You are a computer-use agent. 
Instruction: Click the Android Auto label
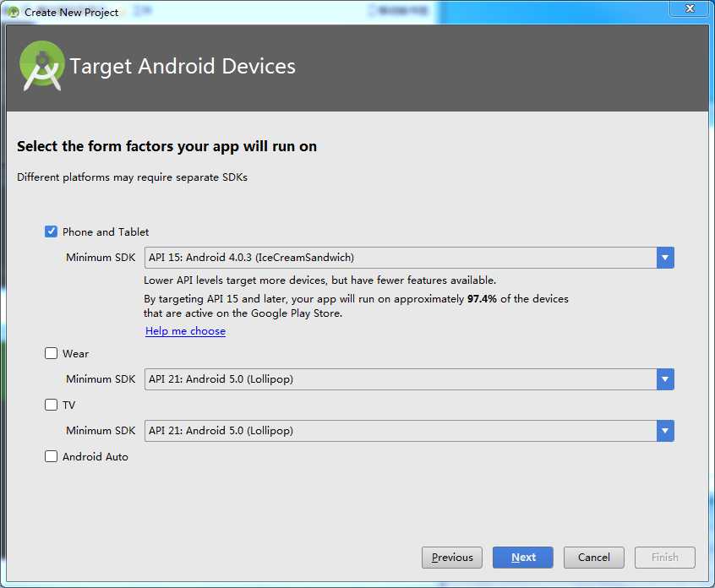[96, 457]
